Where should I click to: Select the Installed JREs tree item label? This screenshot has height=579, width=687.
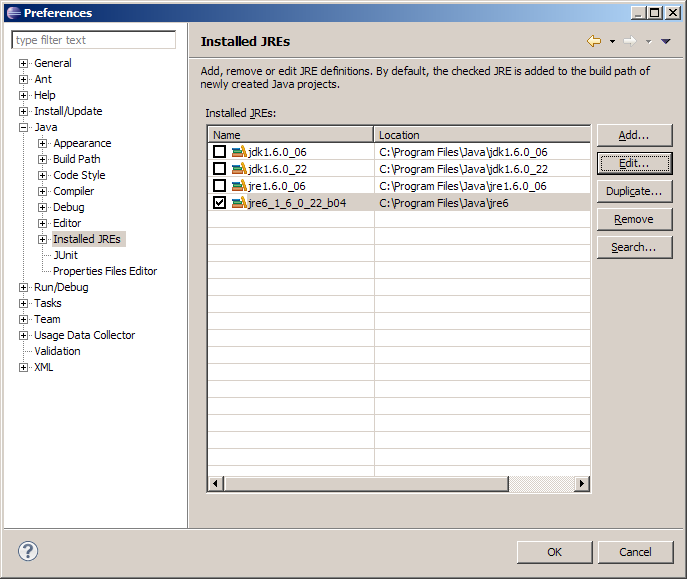87,239
